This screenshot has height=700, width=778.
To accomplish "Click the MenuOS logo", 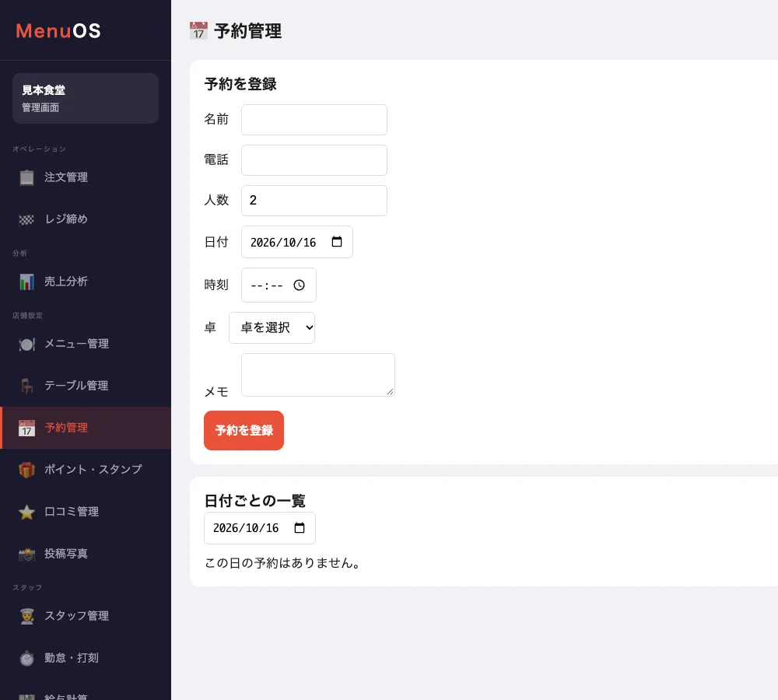I will pos(58,31).
